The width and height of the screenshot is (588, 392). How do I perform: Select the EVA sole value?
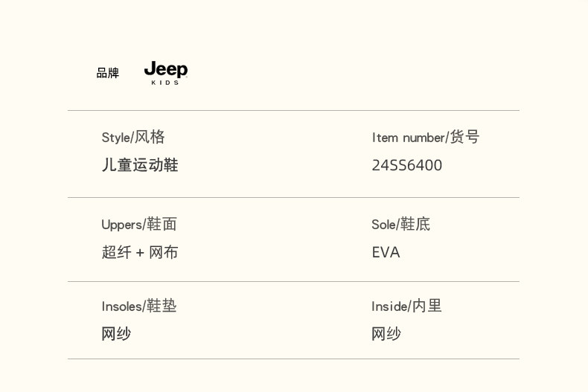pyautogui.click(x=386, y=252)
